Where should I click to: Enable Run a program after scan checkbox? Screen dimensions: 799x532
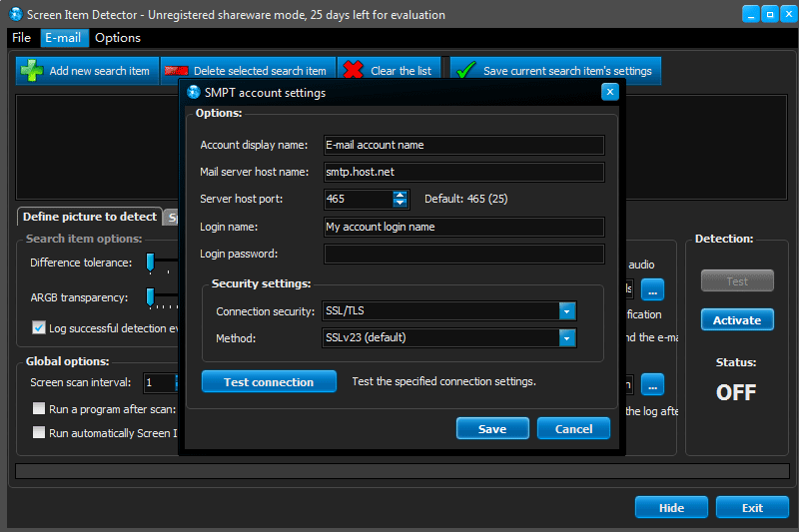tap(39, 408)
